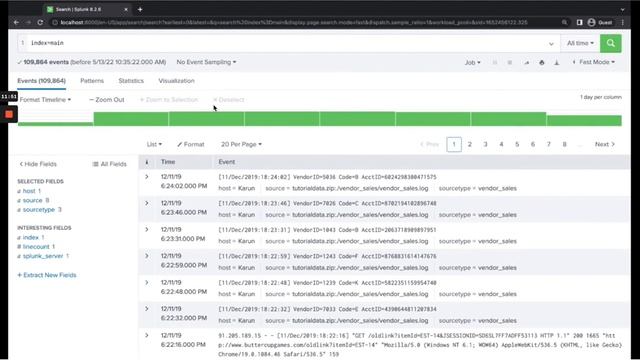The width and height of the screenshot is (640, 360).
Task: Switch to the Events tab
Action: (41, 81)
